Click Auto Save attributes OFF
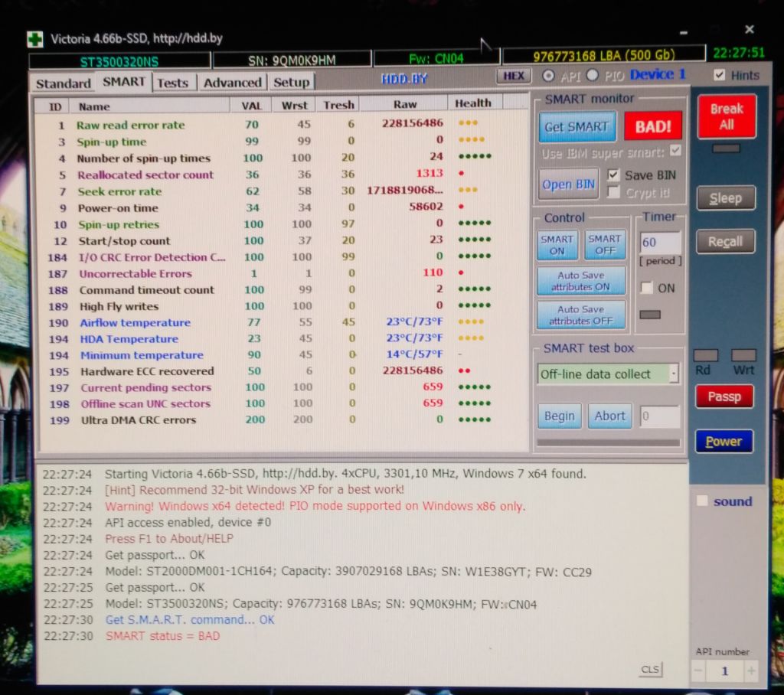 tap(581, 315)
